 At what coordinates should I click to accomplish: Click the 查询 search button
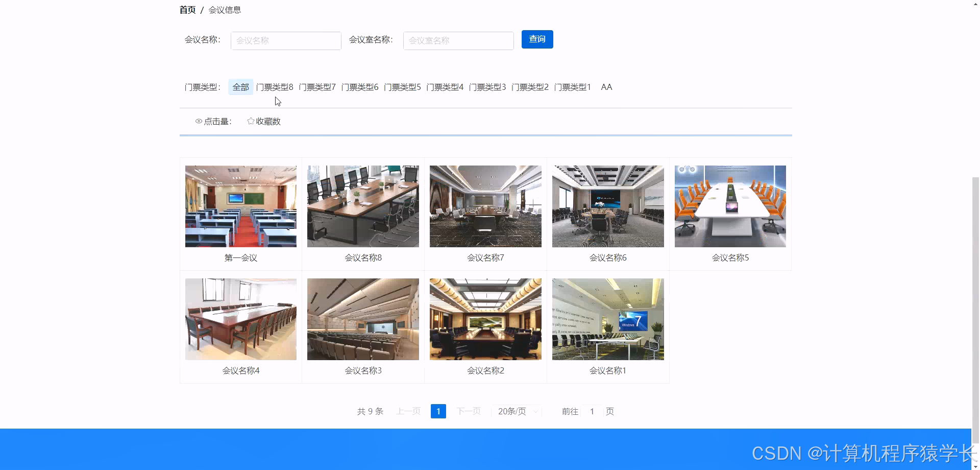tap(537, 39)
